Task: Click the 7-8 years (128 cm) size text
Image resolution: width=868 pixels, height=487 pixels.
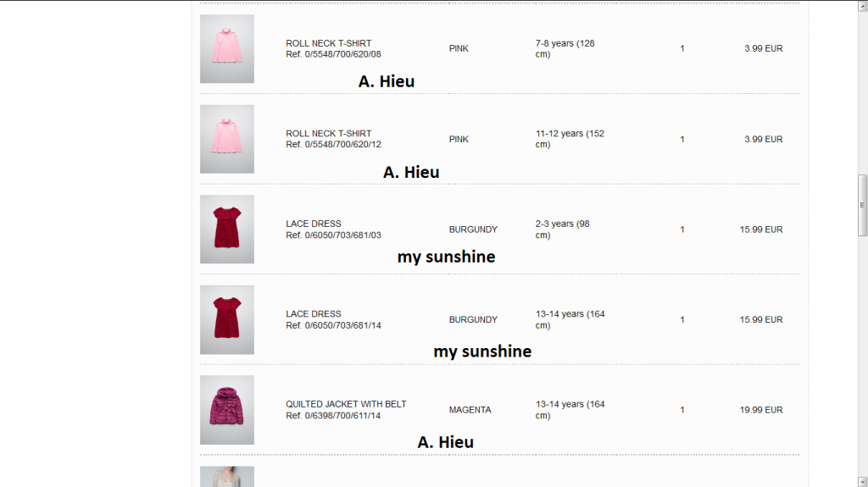Action: 565,48
